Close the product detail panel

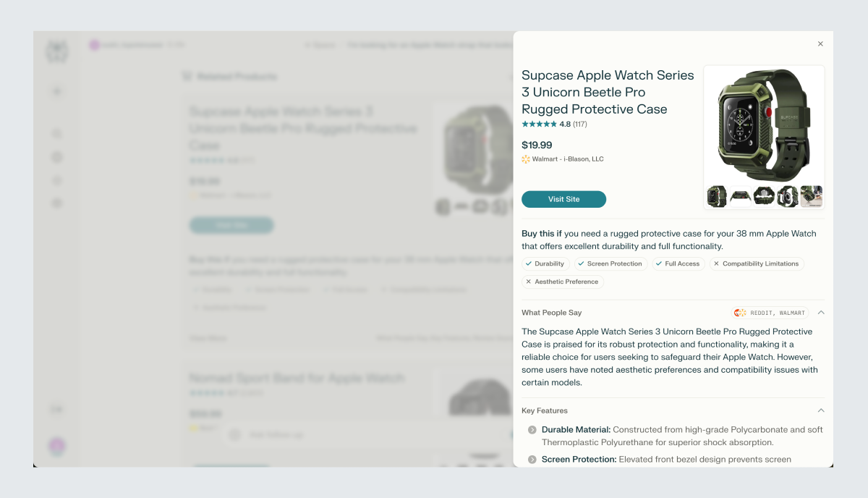820,44
